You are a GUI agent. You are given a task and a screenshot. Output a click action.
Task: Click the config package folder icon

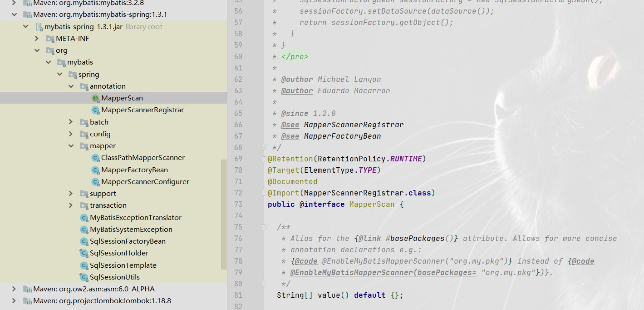[84, 134]
